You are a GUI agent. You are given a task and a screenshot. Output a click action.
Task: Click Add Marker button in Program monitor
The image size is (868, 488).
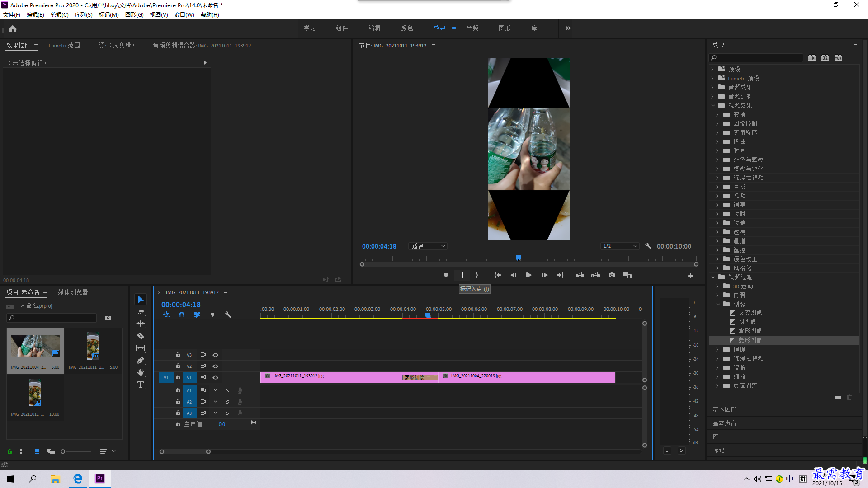coord(446,275)
